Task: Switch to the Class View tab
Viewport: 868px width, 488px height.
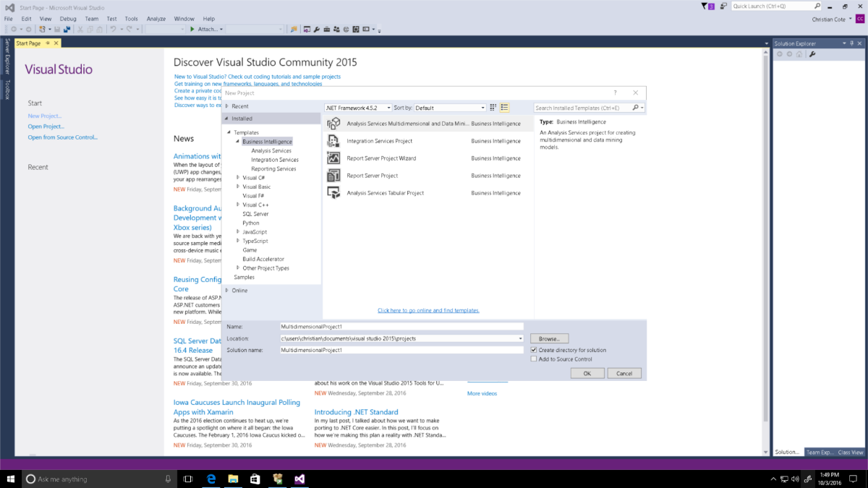Action: [851, 453]
